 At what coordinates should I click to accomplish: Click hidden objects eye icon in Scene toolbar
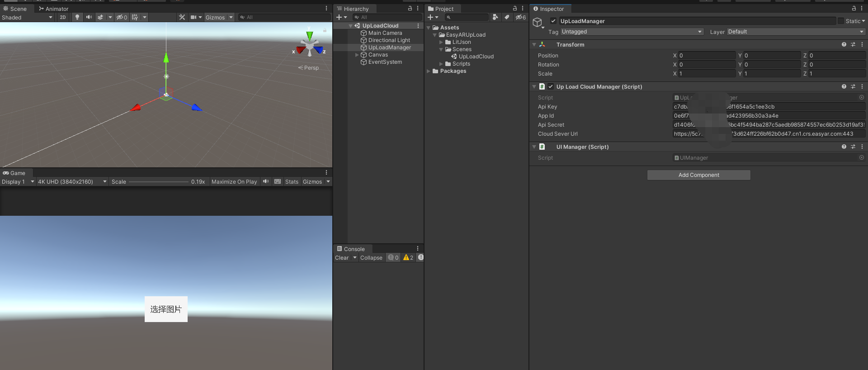click(122, 17)
